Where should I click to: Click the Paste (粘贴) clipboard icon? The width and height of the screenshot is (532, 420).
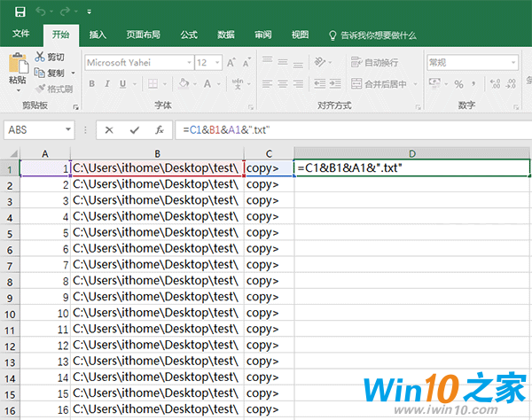[x=17, y=66]
